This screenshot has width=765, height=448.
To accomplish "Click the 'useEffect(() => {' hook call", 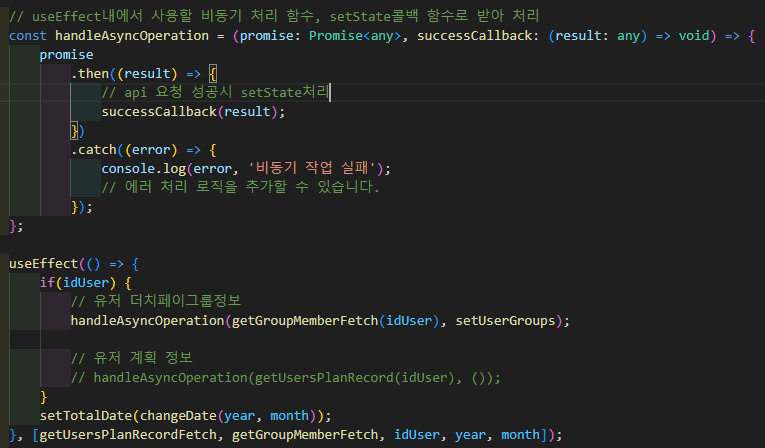I will (x=74, y=264).
